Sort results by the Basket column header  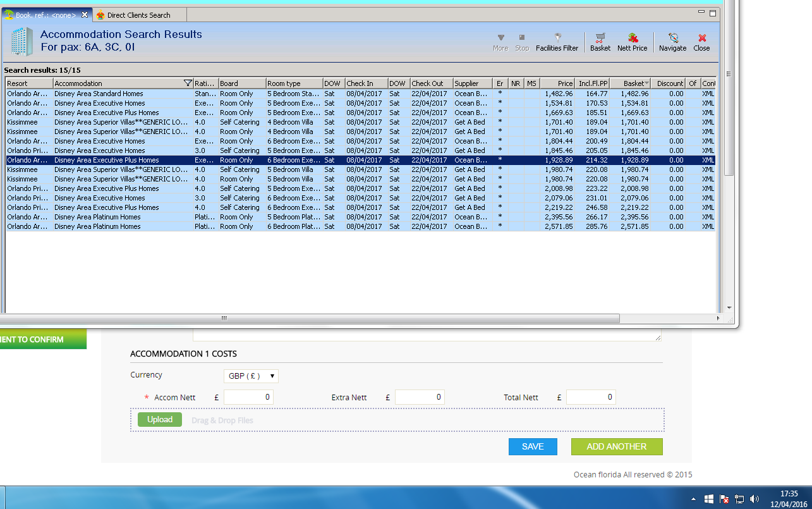coord(633,83)
